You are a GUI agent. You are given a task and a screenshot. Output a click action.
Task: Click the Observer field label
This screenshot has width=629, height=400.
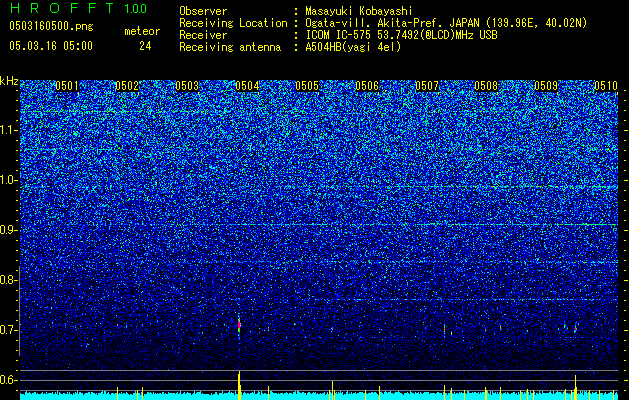(203, 11)
